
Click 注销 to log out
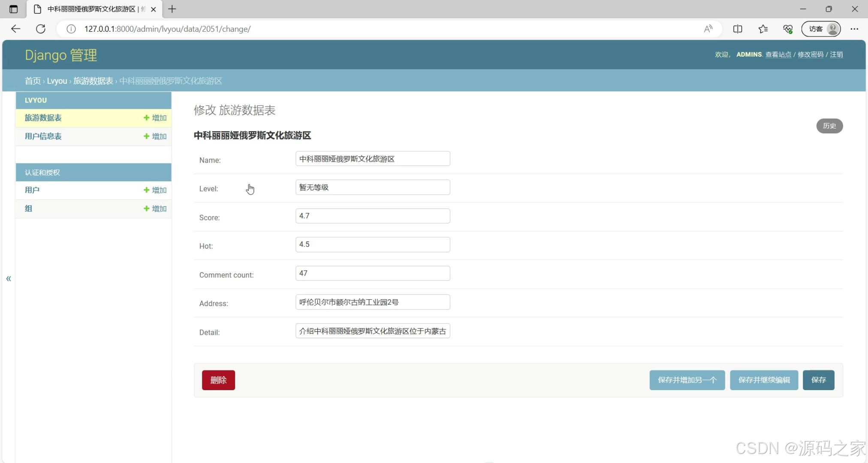tap(836, 54)
